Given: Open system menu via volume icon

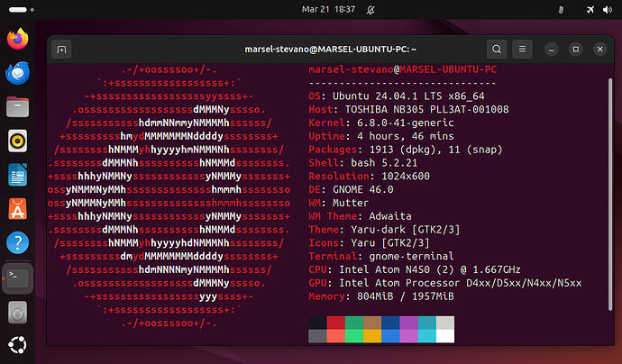Looking at the screenshot, I should click(x=608, y=10).
